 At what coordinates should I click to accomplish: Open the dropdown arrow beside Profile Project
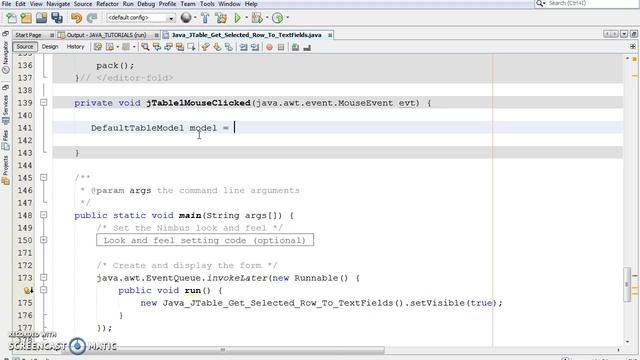click(x=288, y=18)
